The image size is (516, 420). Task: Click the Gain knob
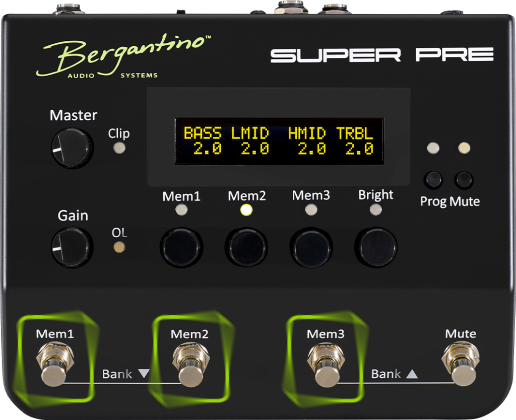click(72, 248)
